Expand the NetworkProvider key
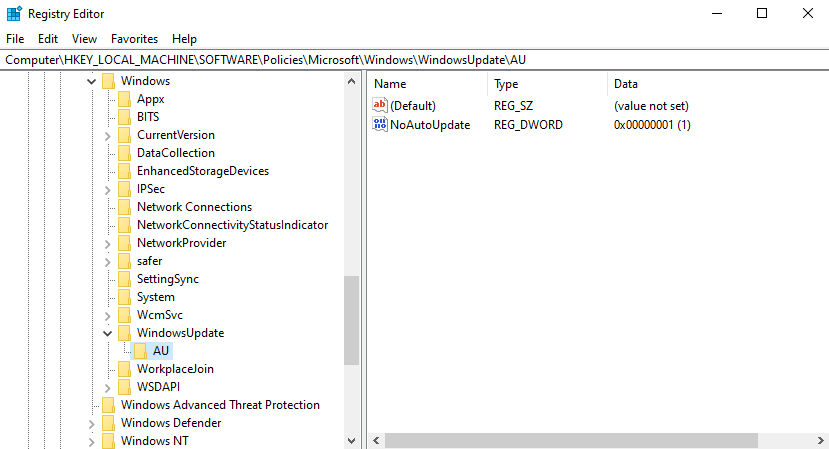 point(107,244)
